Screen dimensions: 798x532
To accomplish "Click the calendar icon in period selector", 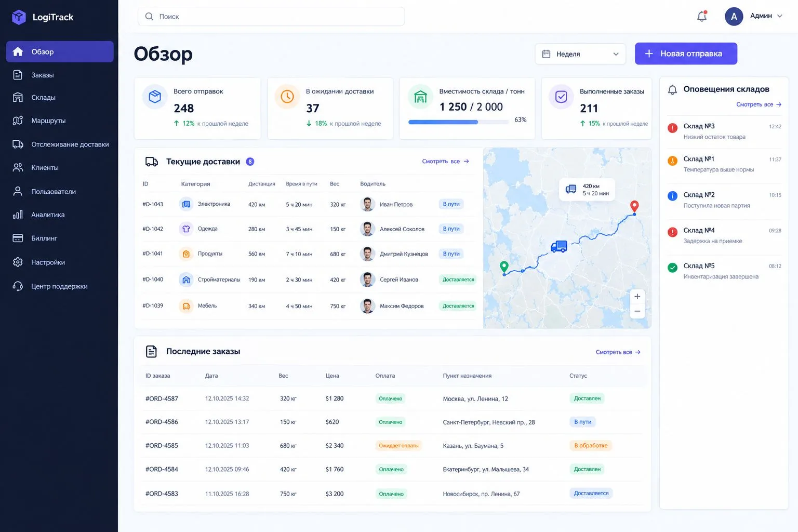I will coord(546,54).
